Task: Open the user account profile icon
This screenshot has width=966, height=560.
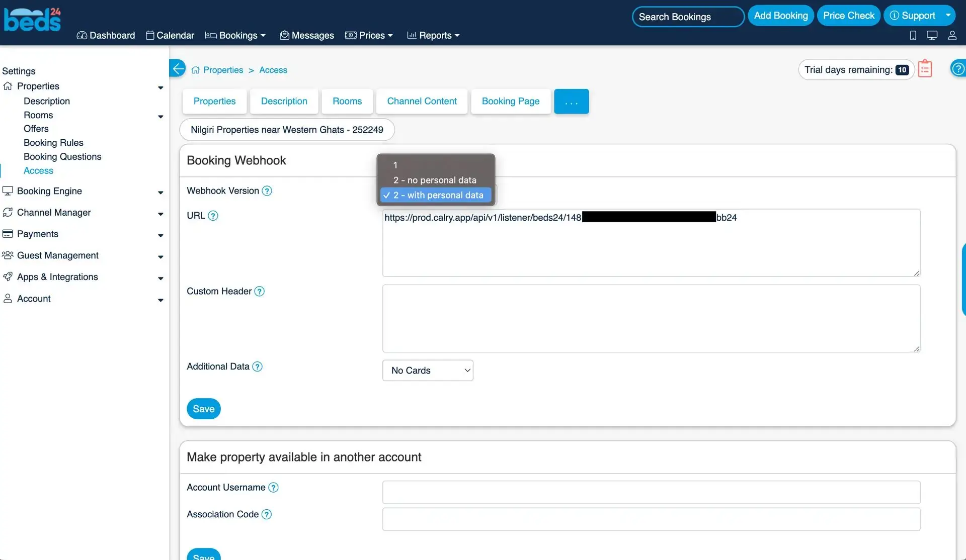Action: [952, 35]
